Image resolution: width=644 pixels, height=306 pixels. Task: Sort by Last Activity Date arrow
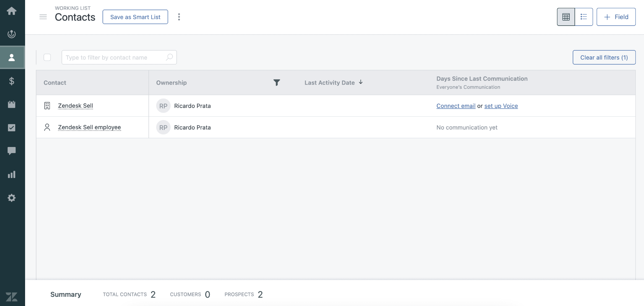[361, 82]
